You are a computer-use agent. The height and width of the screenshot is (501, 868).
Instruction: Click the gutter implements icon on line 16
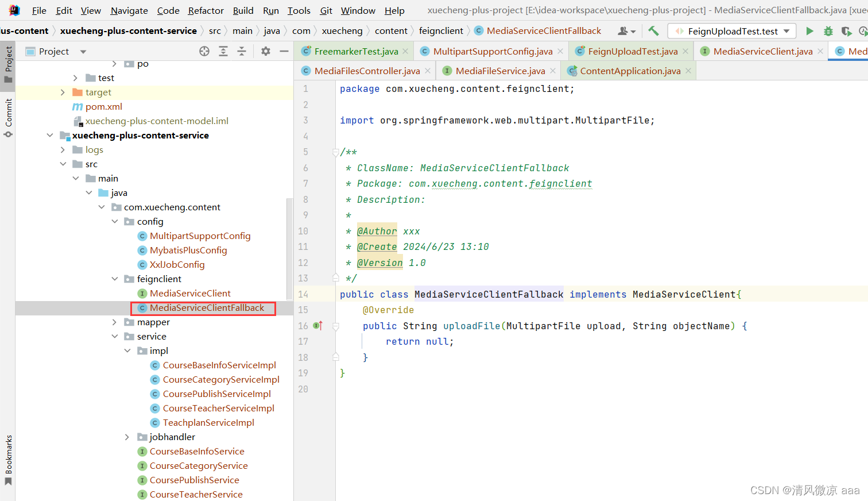[317, 326]
